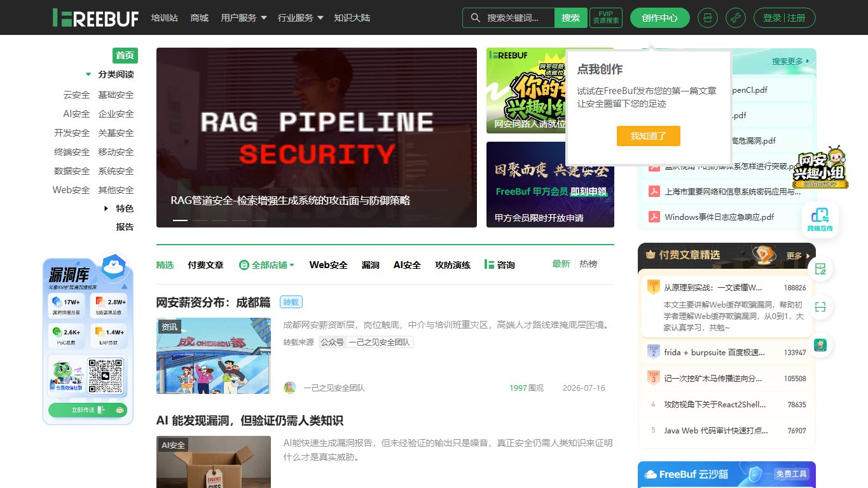Viewport: 868px width, 488px height.
Task: Click the 漏洞情报总量 17W+ stat tile
Action: click(x=66, y=305)
